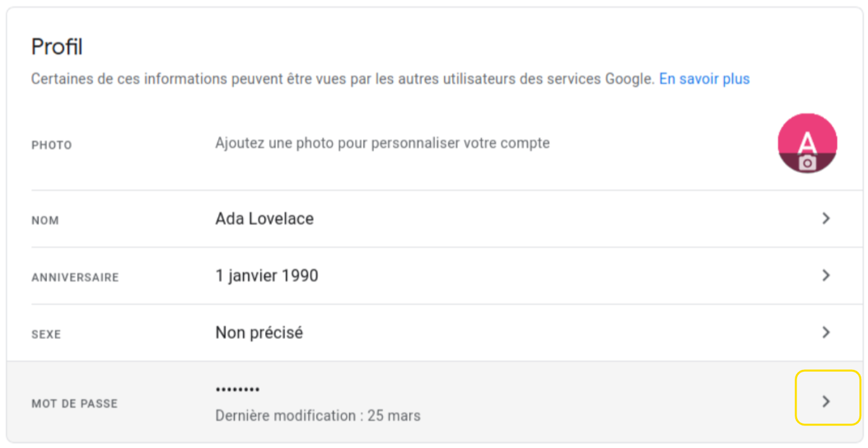Click the SEXE row label
Viewport: 868px width, 448px height.
click(x=46, y=334)
